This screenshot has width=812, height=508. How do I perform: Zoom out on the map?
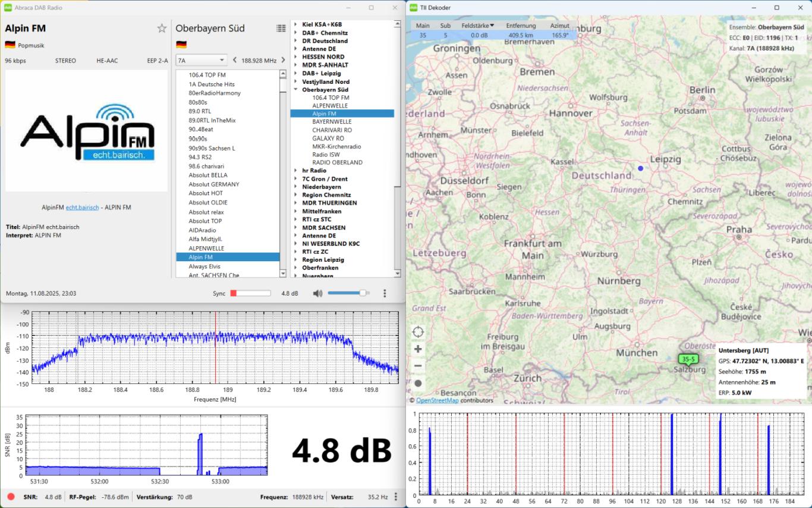418,366
